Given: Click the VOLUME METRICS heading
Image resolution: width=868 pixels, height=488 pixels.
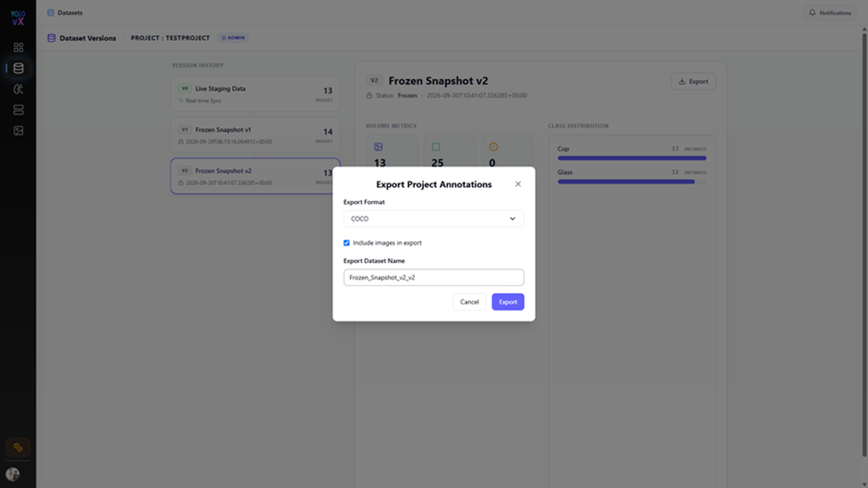Looking at the screenshot, I should (x=391, y=126).
